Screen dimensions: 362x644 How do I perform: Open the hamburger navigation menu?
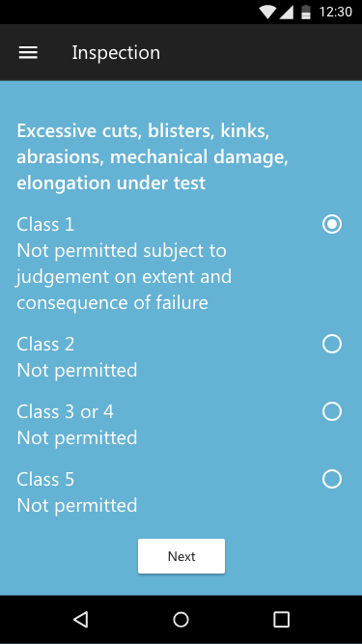[28, 52]
